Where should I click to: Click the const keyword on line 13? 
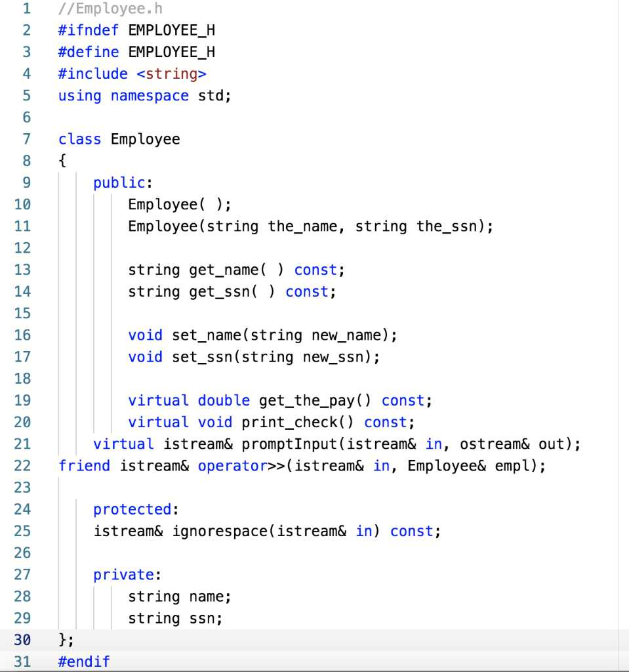point(315,270)
